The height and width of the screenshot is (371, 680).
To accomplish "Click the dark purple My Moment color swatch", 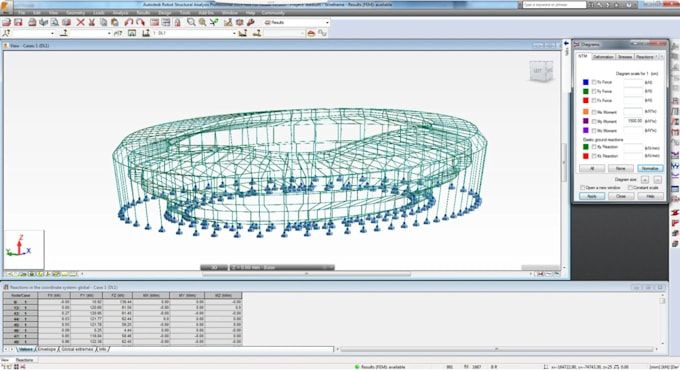I will [585, 121].
